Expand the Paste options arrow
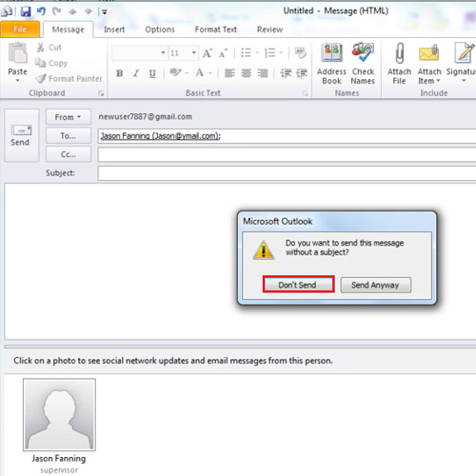 tap(17, 81)
